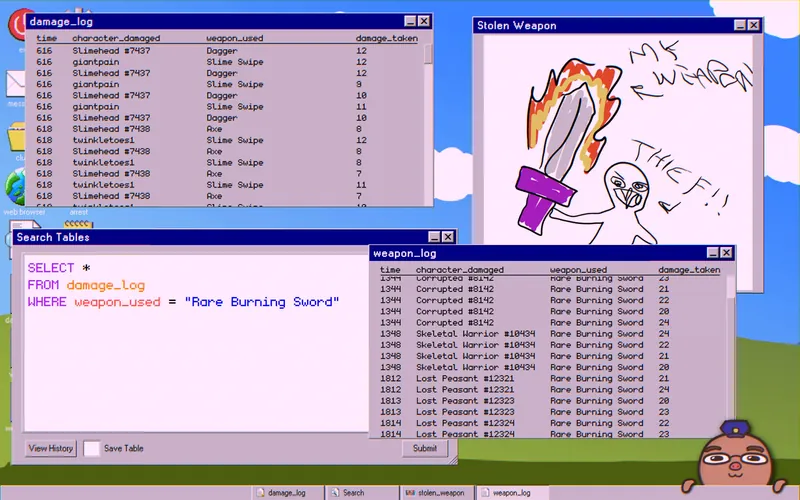The height and width of the screenshot is (500, 800).
Task: Click the SELECT keyword in the query
Action: coord(51,268)
